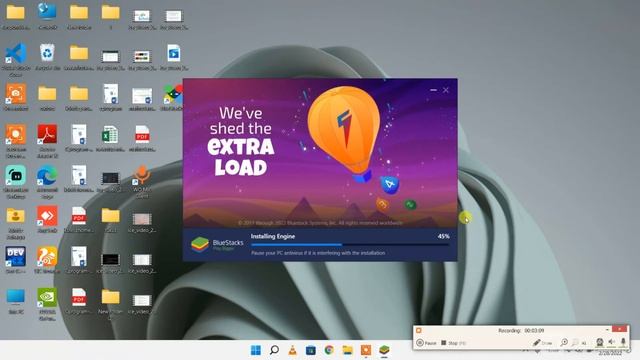Open the Visual Studio Code desktop shortcut
Viewport: 640px width, 360px height.
pyautogui.click(x=16, y=53)
